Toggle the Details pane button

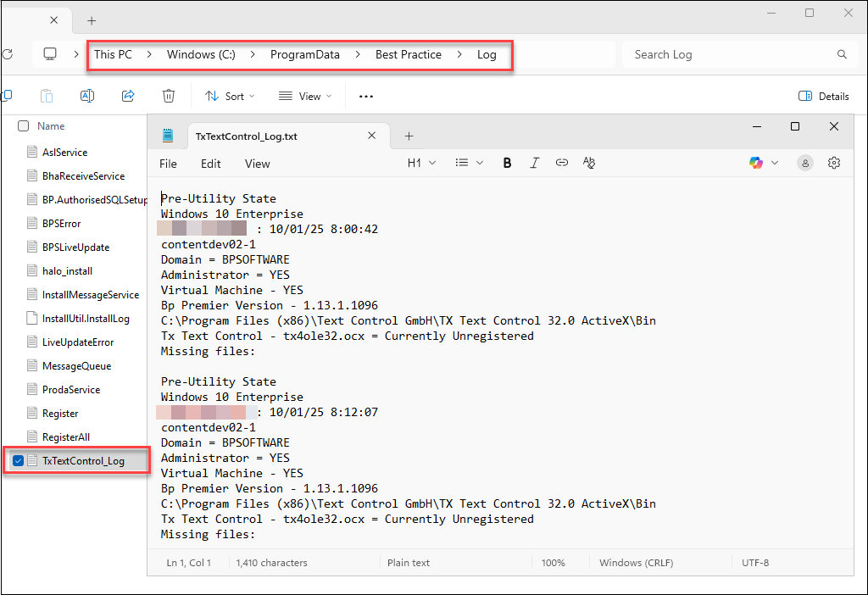pos(824,97)
